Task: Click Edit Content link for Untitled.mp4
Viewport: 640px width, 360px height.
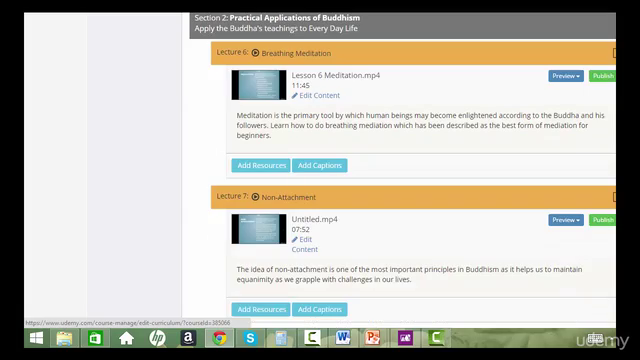Action: coord(304,244)
